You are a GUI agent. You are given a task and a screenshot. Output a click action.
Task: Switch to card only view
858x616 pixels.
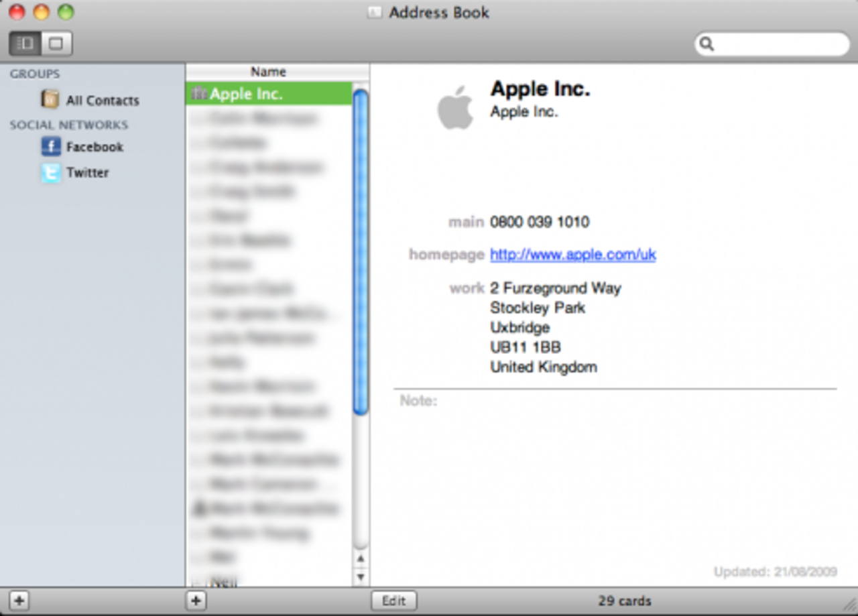click(56, 44)
